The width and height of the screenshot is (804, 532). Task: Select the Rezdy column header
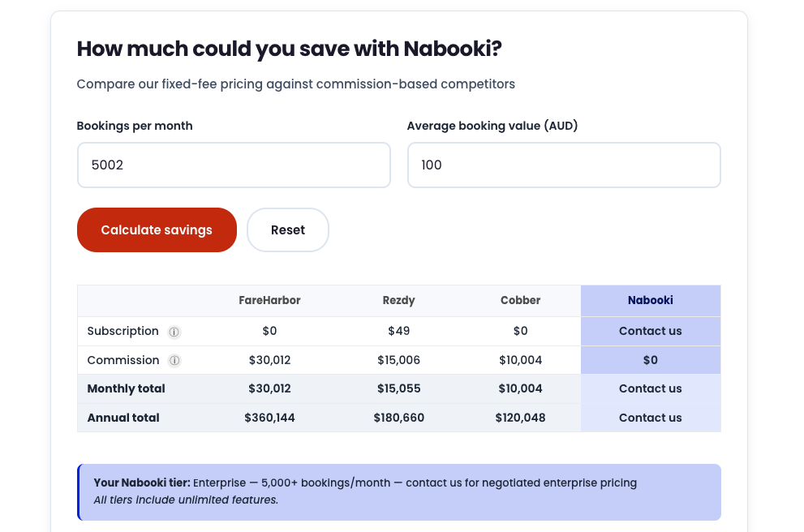[399, 300]
